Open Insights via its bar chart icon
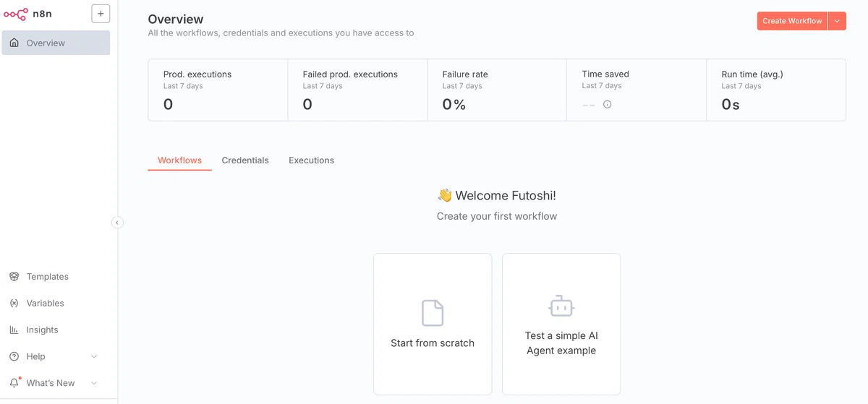 (x=14, y=330)
